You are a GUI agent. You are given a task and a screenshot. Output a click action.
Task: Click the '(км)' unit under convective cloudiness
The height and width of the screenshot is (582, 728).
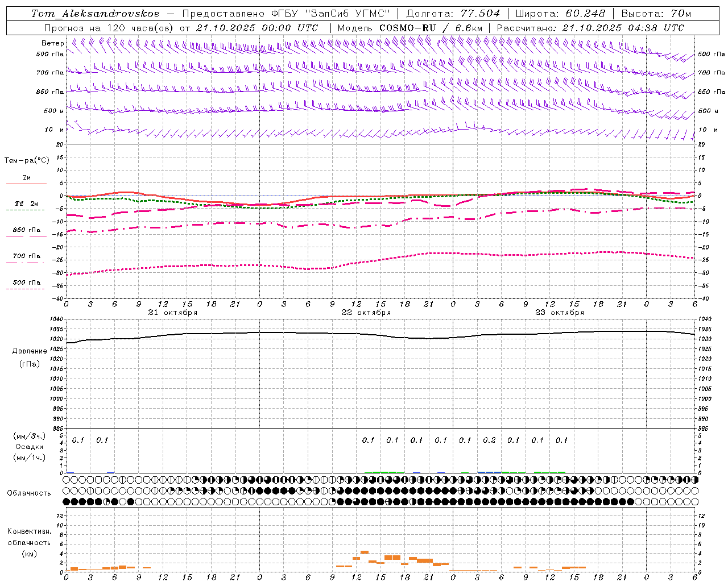[30, 554]
